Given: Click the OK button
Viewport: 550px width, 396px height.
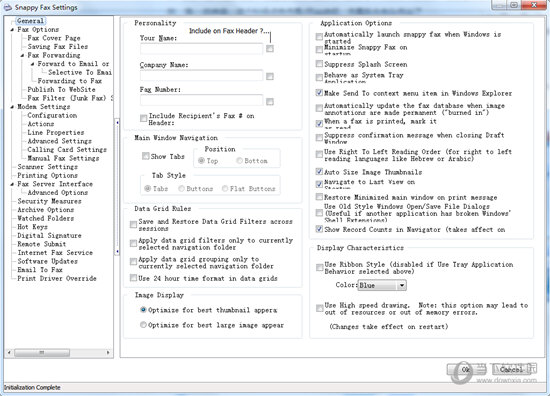Looking at the screenshot, I should (466, 370).
